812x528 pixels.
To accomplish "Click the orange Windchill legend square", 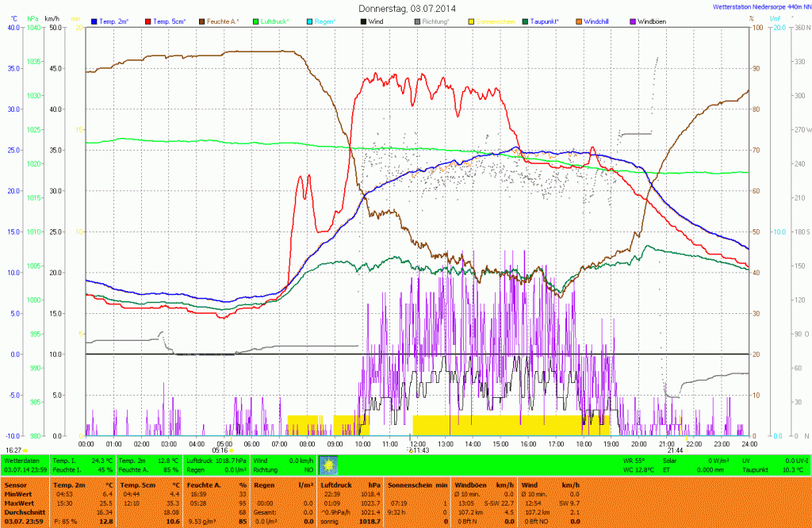I will (x=579, y=21).
